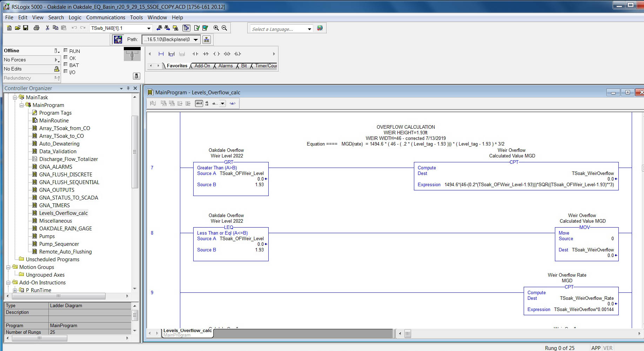Insert Examine Off (XIO) contact
The height and width of the screenshot is (351, 644).
[x=206, y=54]
